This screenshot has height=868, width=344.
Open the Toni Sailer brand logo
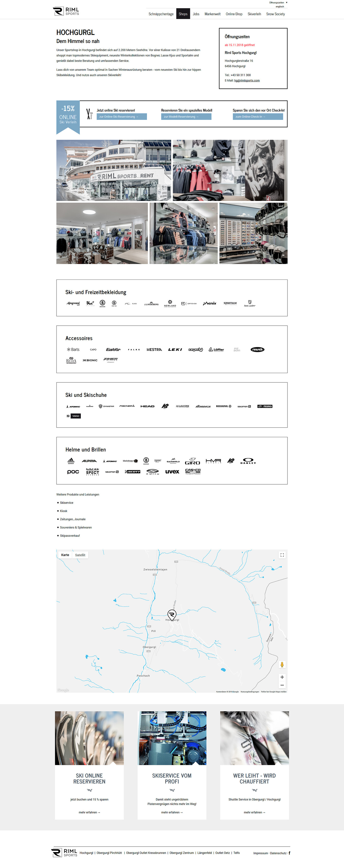[x=250, y=304]
